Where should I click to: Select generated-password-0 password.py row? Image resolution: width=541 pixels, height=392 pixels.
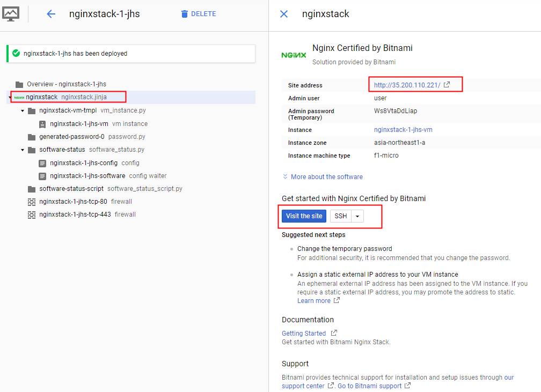(92, 137)
